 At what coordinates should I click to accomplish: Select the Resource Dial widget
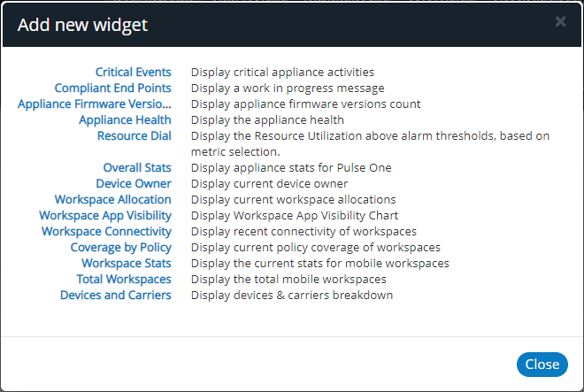[x=134, y=135]
